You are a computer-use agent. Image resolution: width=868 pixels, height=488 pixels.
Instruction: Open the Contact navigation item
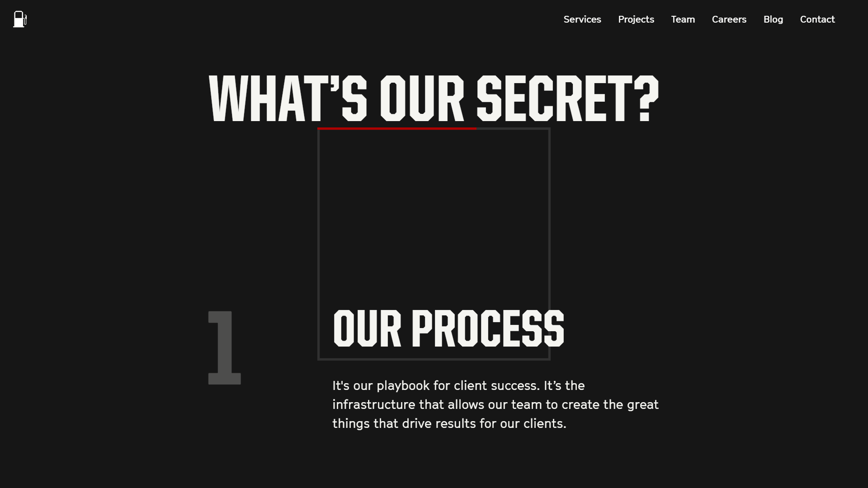pyautogui.click(x=817, y=19)
